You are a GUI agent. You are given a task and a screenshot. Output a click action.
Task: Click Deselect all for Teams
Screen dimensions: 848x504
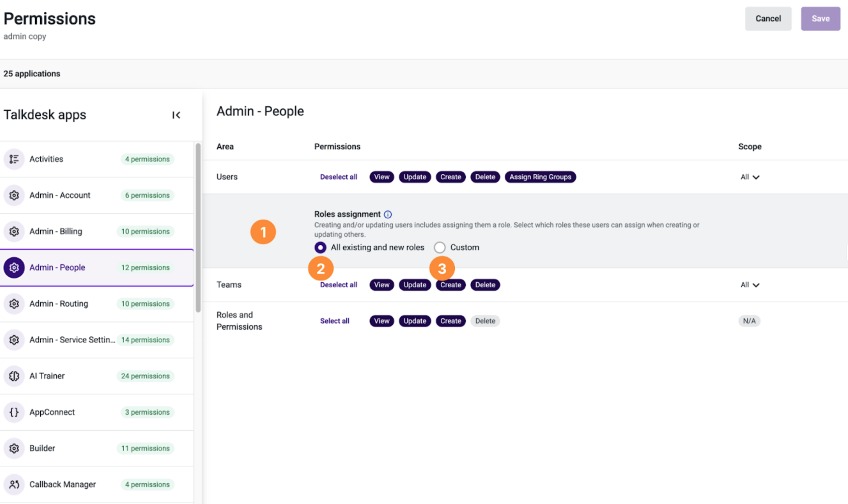pyautogui.click(x=338, y=285)
